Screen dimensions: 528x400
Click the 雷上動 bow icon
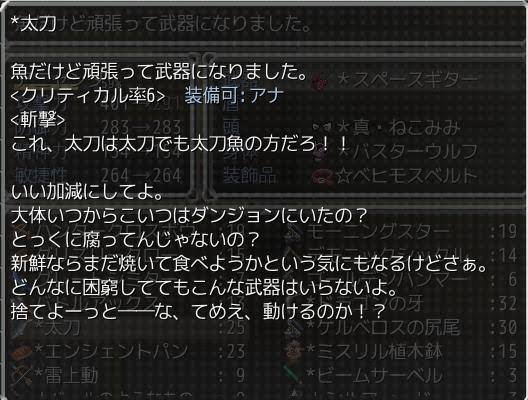21,375
